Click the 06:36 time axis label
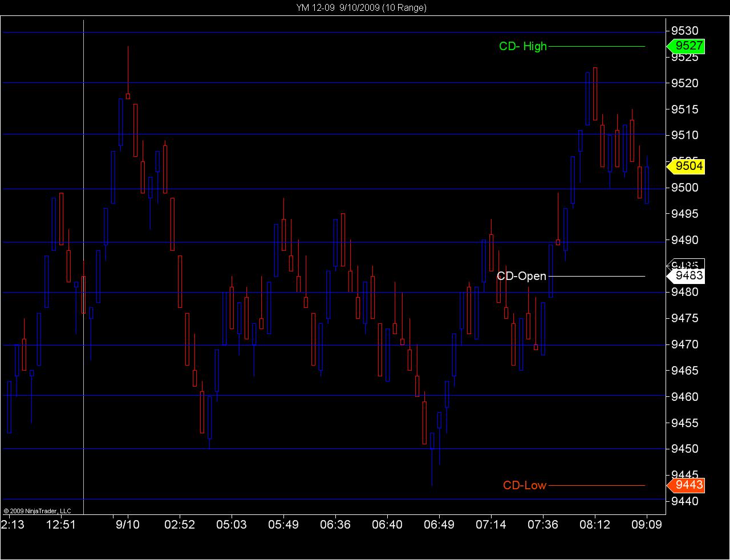 [335, 524]
